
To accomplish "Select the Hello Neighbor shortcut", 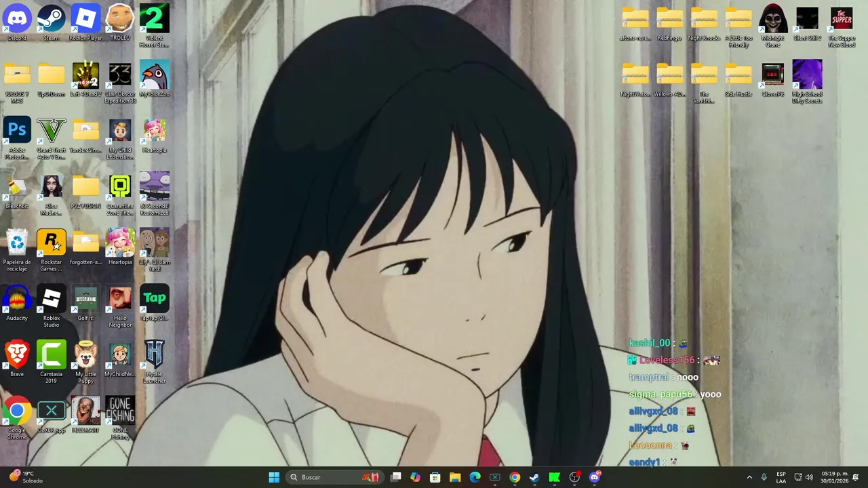I will 120,306.
